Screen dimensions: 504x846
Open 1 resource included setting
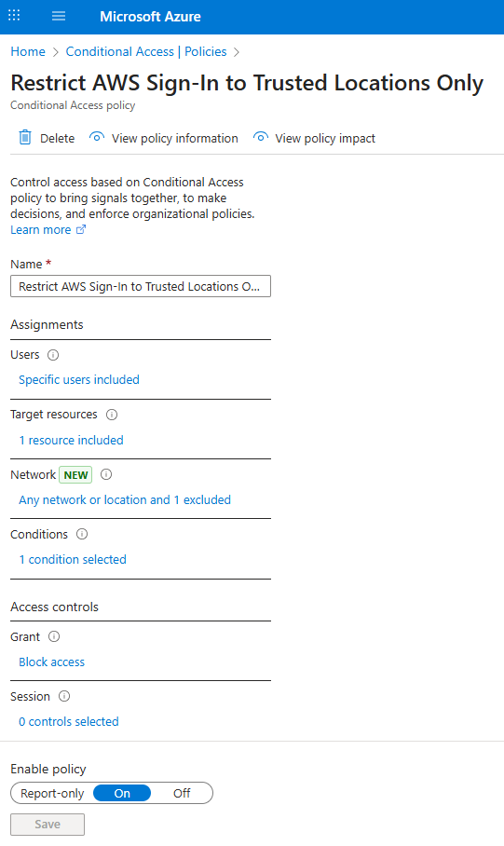pos(71,441)
